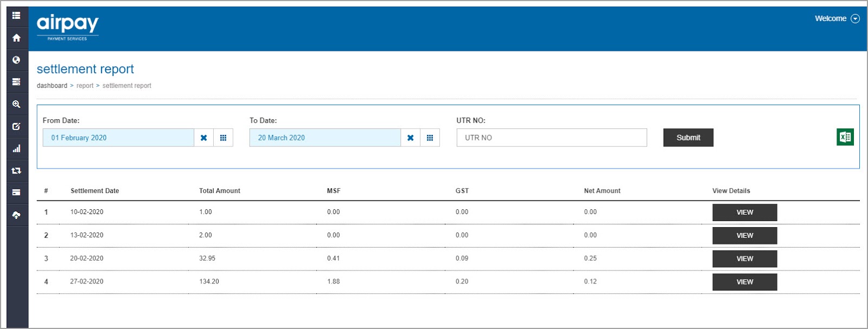This screenshot has width=868, height=329.
Task: View details for 27-02-2020 settlement
Action: 745,282
